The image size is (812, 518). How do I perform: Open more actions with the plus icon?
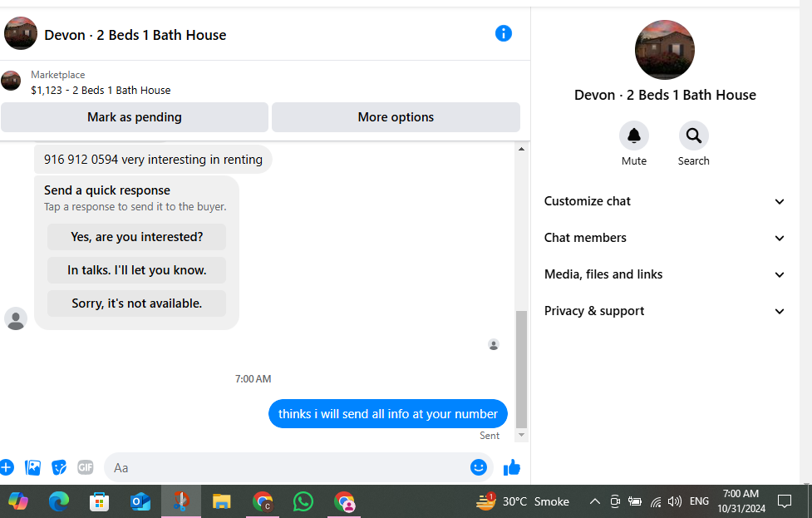click(6, 468)
